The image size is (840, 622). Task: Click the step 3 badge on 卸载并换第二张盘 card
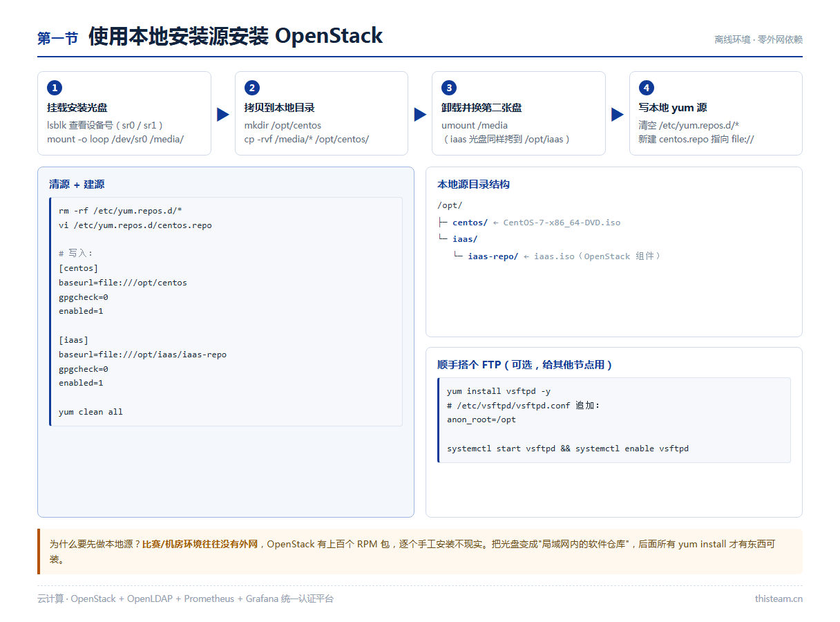(x=449, y=88)
